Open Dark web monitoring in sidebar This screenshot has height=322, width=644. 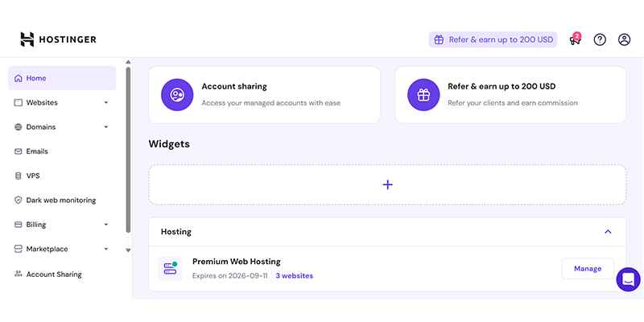click(62, 200)
